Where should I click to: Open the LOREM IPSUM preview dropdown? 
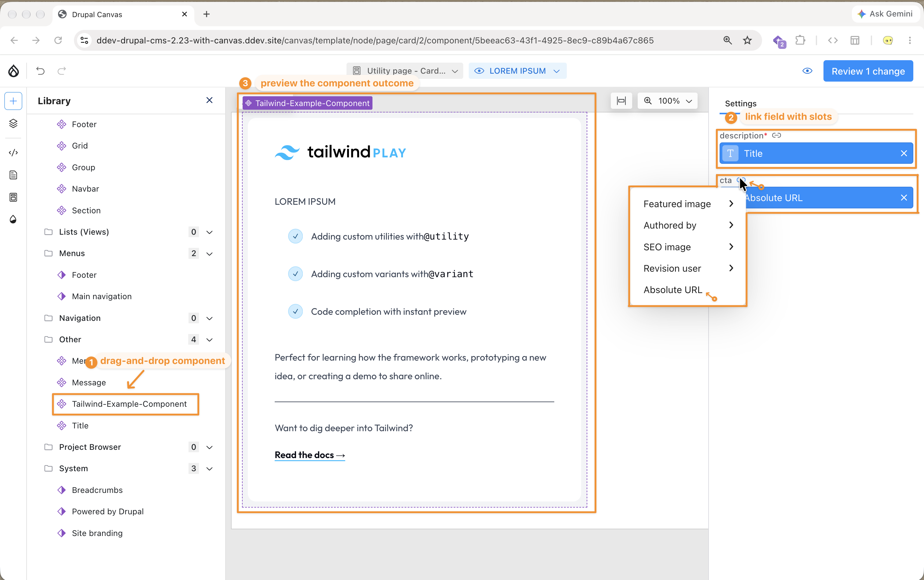[517, 71]
